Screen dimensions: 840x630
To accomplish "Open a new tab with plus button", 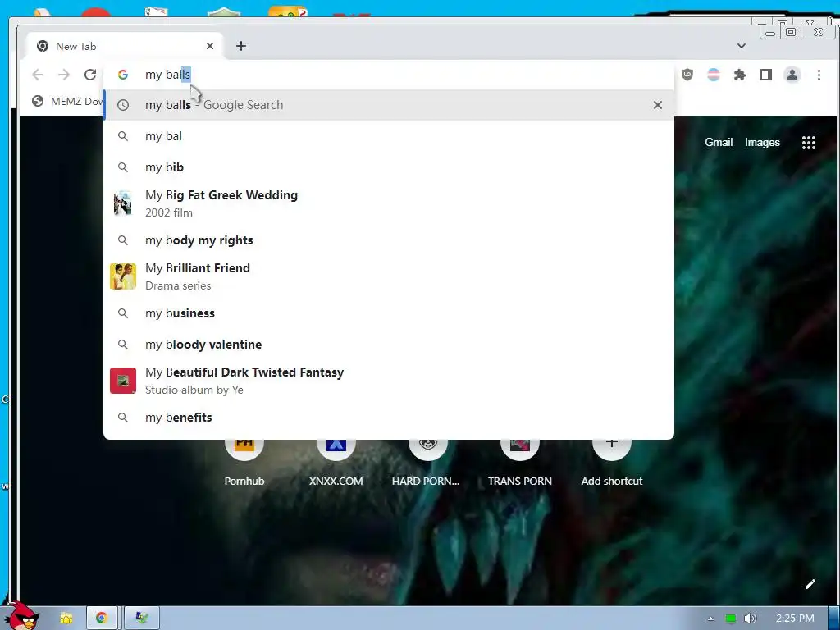I will click(241, 46).
